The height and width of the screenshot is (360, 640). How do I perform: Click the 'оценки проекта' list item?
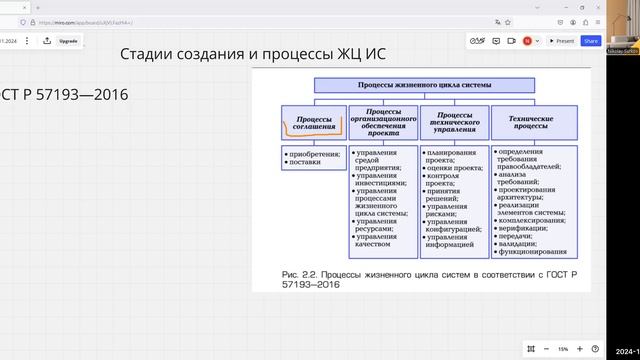(453, 168)
